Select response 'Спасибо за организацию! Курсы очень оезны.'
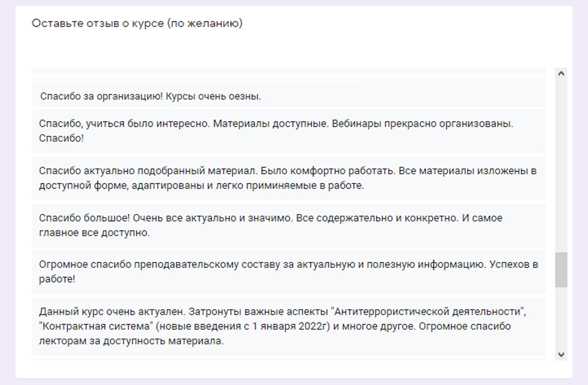Image resolution: width=588 pixels, height=385 pixels. pos(150,97)
